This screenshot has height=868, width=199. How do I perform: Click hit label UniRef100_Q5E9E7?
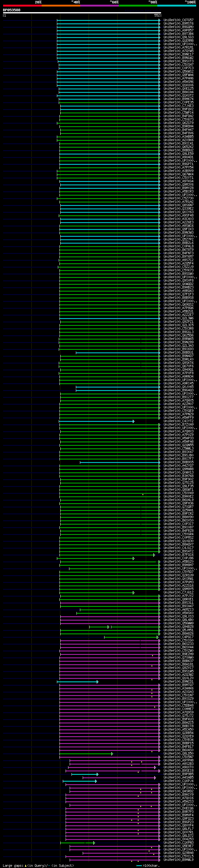(x=178, y=846)
